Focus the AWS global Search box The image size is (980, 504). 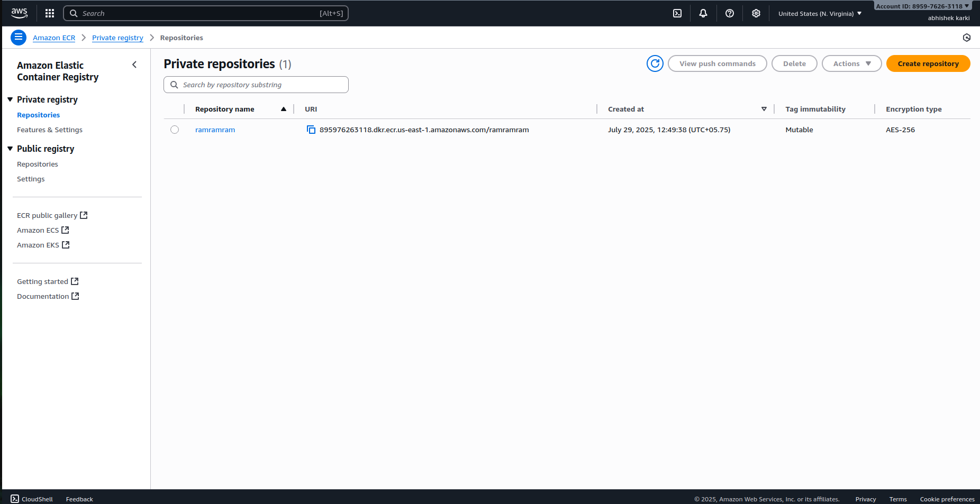pos(206,13)
